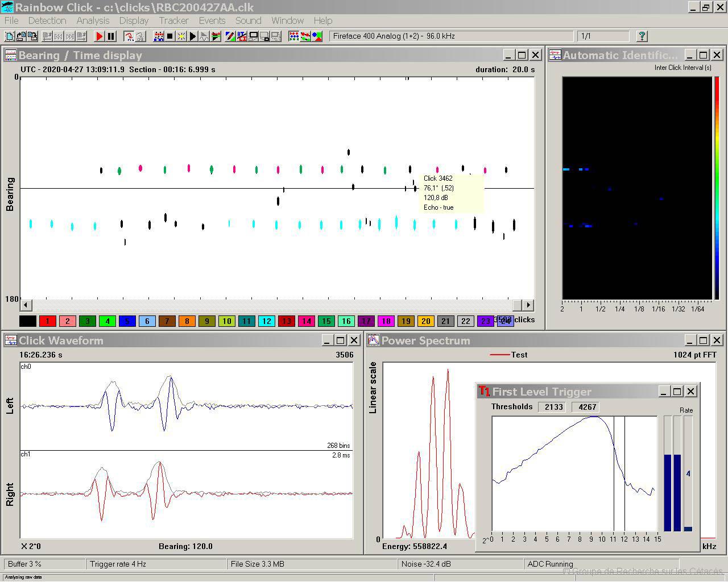The height and width of the screenshot is (582, 728).
Task: Open the Detection menu
Action: click(47, 20)
